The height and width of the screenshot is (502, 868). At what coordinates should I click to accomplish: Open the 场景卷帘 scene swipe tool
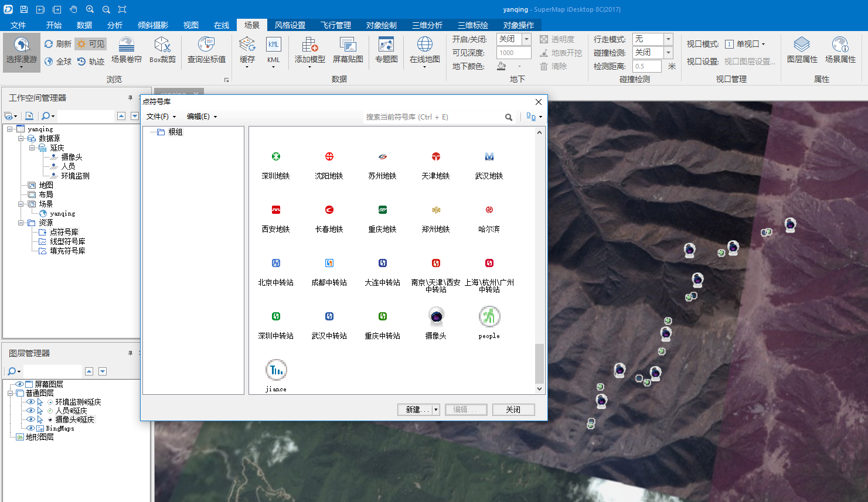[127, 50]
